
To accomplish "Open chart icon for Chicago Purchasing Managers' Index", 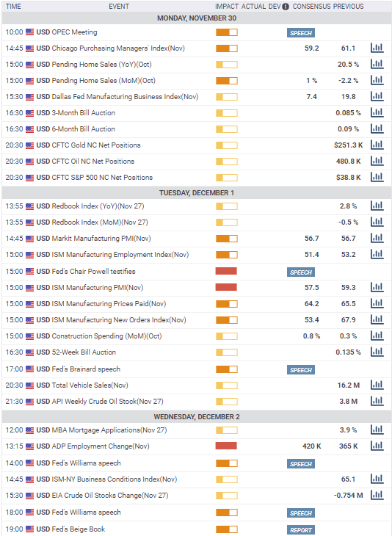I will pos(377,48).
